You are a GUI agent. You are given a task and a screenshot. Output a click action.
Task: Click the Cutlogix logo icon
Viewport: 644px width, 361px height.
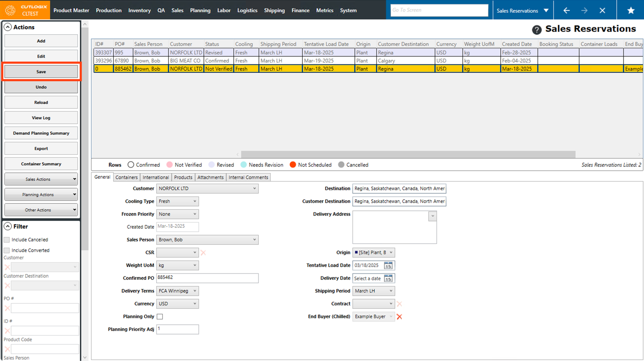tap(10, 10)
